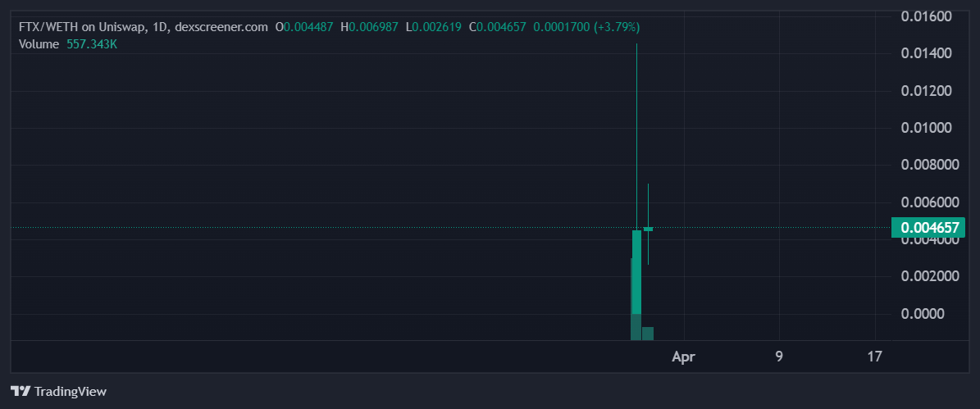The height and width of the screenshot is (409, 980).
Task: Click the 0.002000 price axis label
Action: point(929,276)
